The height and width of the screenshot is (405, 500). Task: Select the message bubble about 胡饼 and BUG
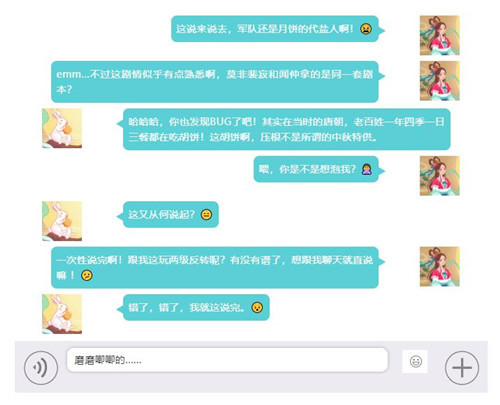pos(287,129)
